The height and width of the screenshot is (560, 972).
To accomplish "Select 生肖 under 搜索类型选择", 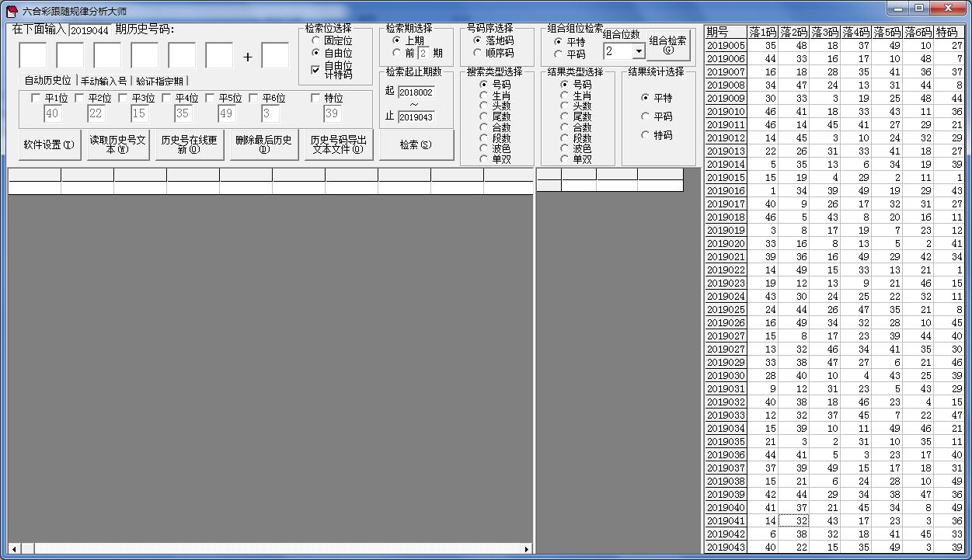I will coord(484,96).
